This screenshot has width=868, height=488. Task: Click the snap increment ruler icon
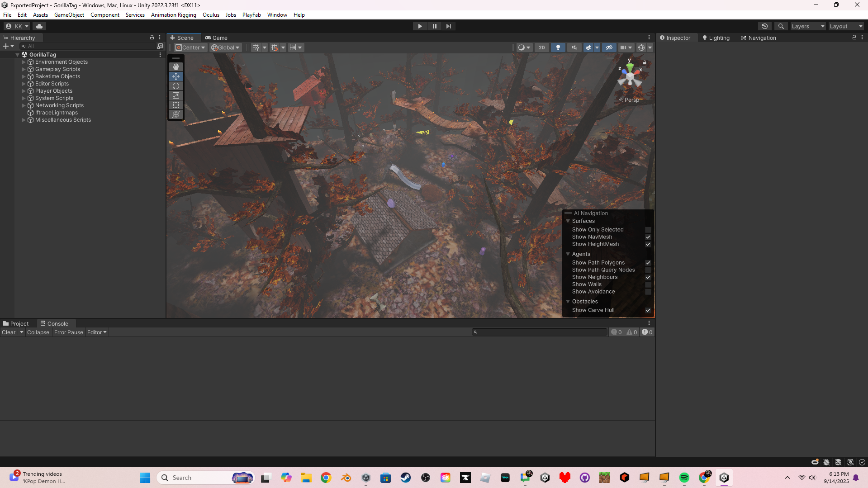click(x=293, y=47)
